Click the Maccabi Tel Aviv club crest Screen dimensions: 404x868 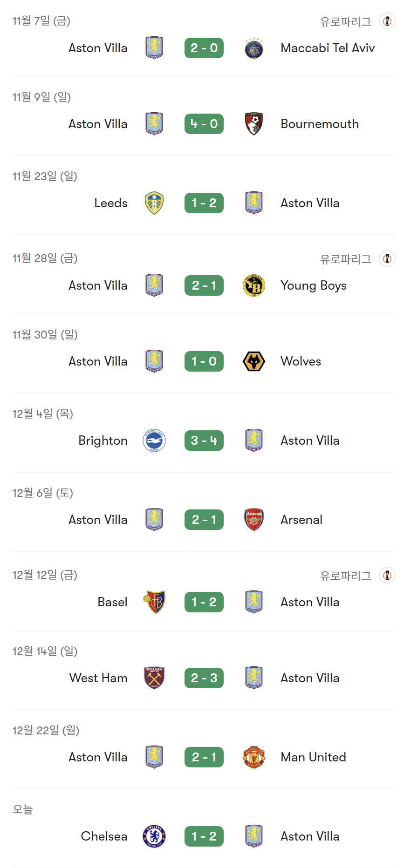click(253, 48)
